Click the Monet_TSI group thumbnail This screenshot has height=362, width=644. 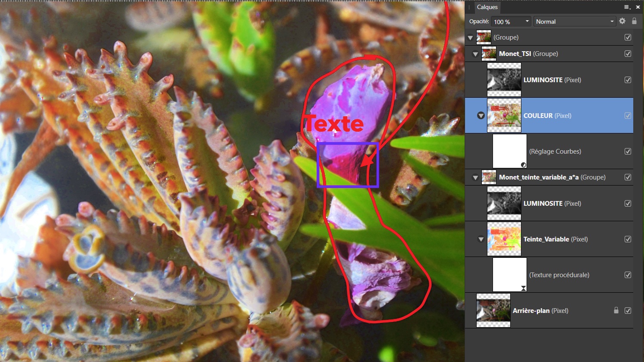coord(489,54)
